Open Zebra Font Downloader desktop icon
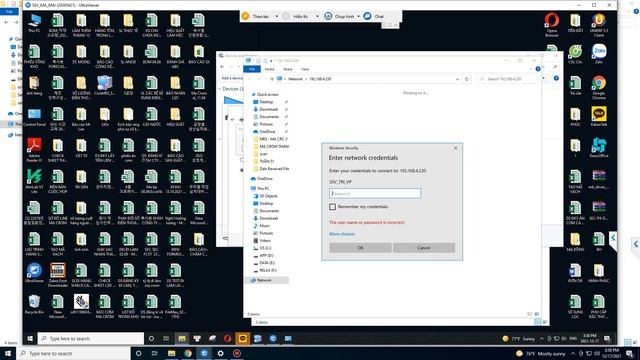 (x=58, y=275)
